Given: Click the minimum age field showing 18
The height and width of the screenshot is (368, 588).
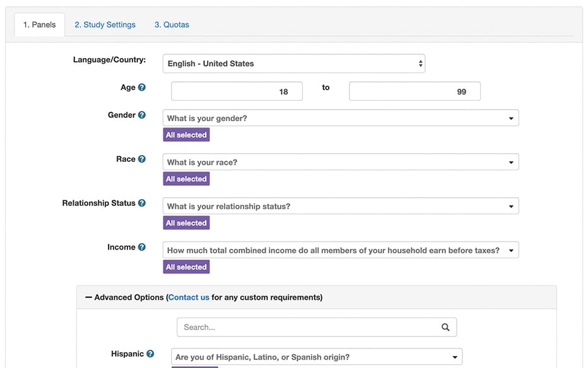Looking at the screenshot, I should [x=237, y=91].
